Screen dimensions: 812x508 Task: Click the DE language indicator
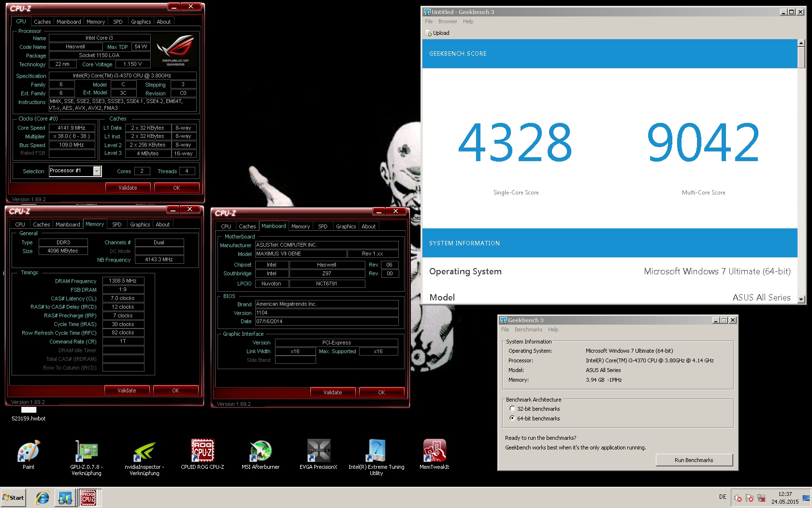point(723,497)
